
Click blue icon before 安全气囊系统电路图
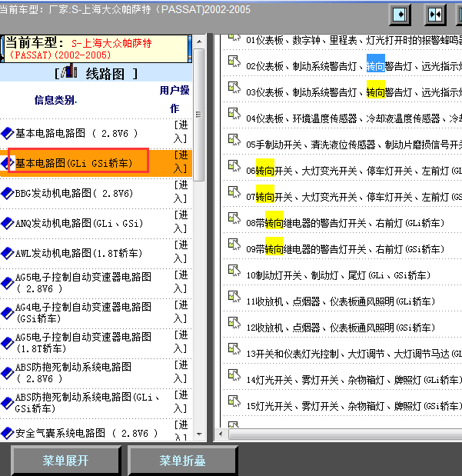[x=7, y=433]
